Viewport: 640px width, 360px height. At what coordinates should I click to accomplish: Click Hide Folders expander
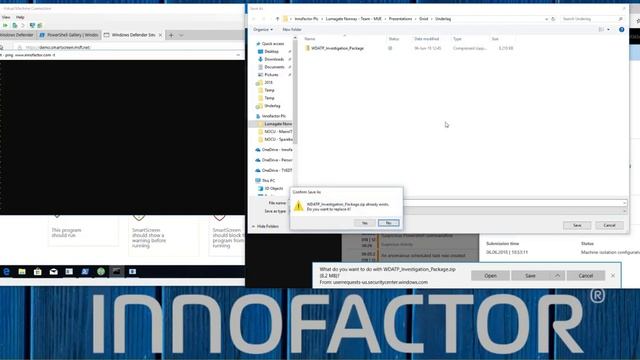tap(265, 226)
